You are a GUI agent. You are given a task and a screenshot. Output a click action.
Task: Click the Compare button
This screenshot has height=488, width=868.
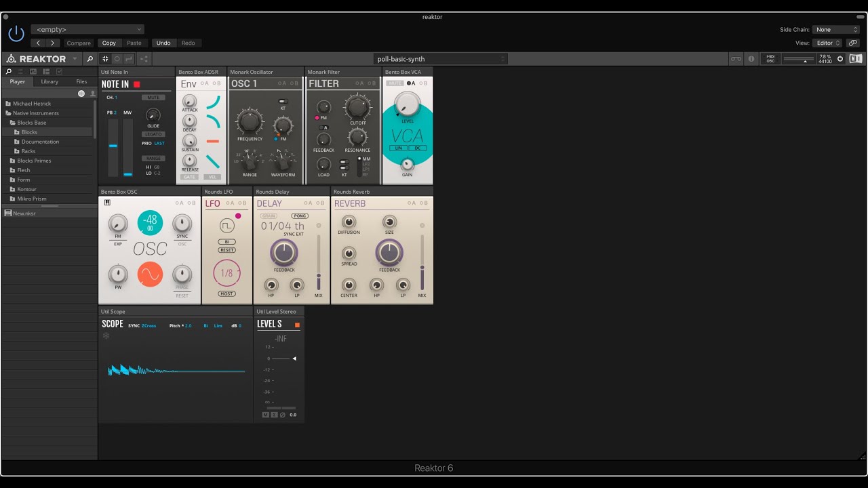(x=79, y=43)
